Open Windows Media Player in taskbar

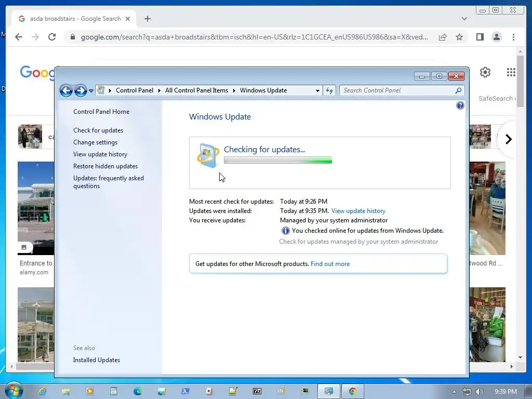click(90, 391)
